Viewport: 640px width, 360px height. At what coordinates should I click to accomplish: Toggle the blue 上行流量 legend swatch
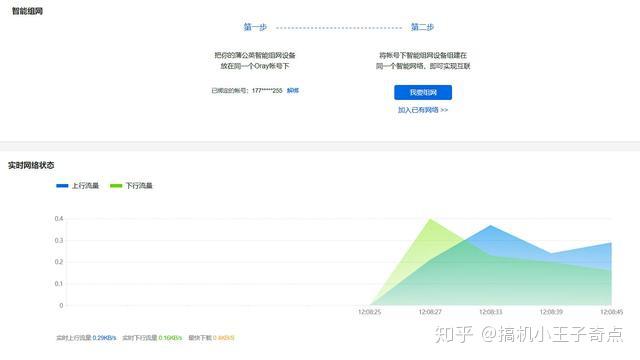coord(62,186)
